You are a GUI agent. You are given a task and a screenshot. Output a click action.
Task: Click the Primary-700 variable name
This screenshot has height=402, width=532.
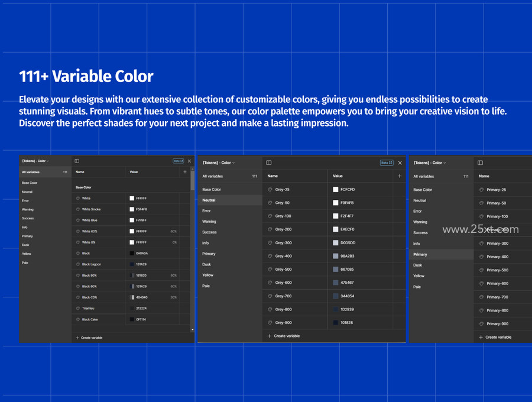tap(497, 297)
